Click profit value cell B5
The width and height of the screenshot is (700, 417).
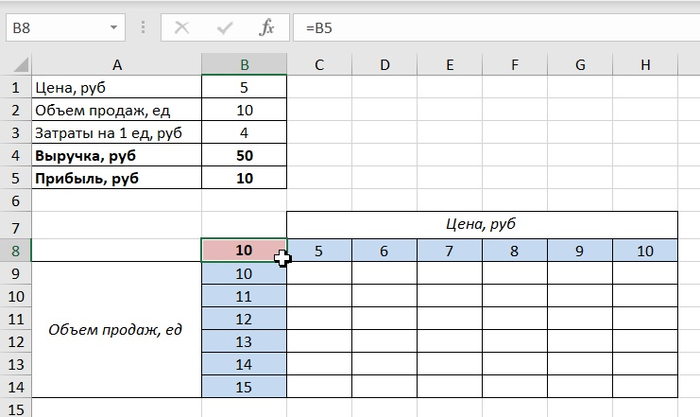click(x=244, y=178)
